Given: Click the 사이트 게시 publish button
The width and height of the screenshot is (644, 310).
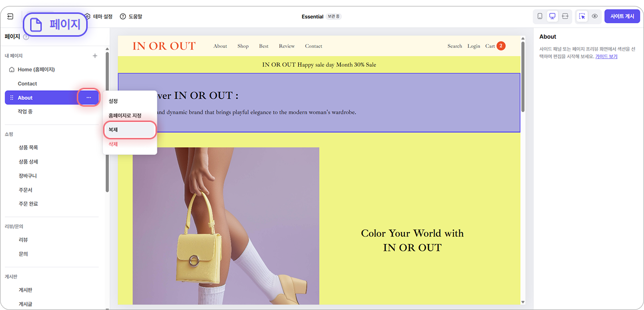Looking at the screenshot, I should [x=622, y=16].
